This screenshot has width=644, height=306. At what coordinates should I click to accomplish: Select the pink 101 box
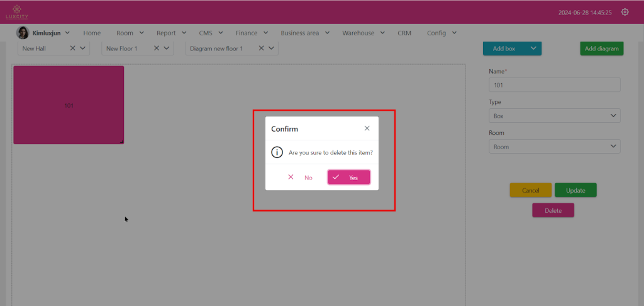coord(69,105)
